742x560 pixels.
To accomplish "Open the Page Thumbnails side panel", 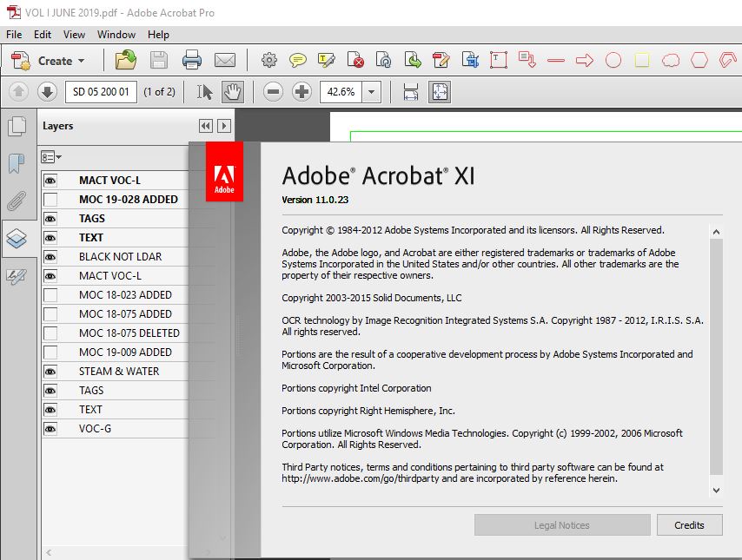I will coord(17,126).
